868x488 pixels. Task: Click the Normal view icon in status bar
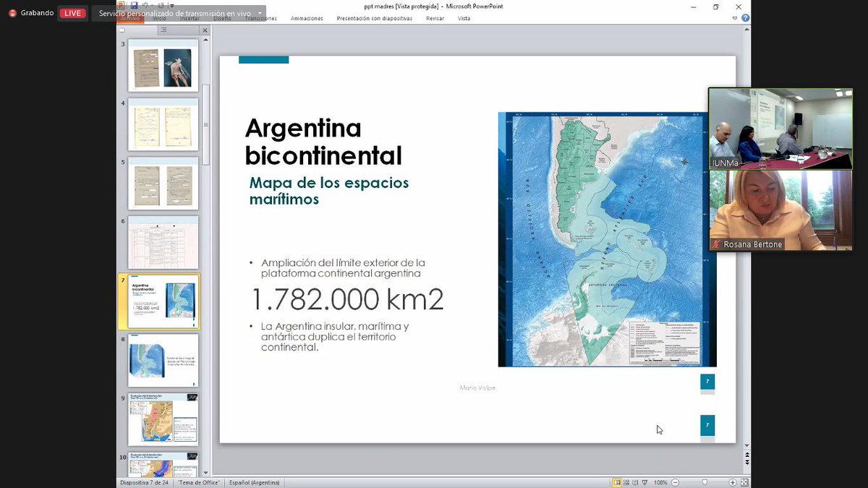click(x=617, y=482)
